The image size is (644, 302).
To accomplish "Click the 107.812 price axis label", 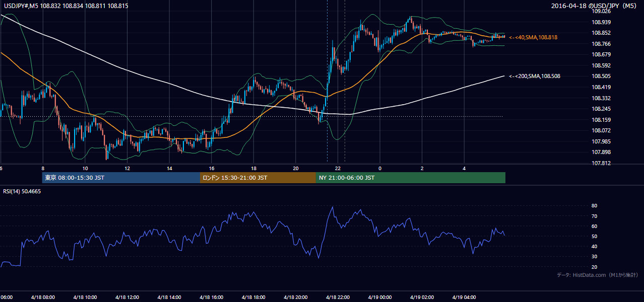I will 601,163.
